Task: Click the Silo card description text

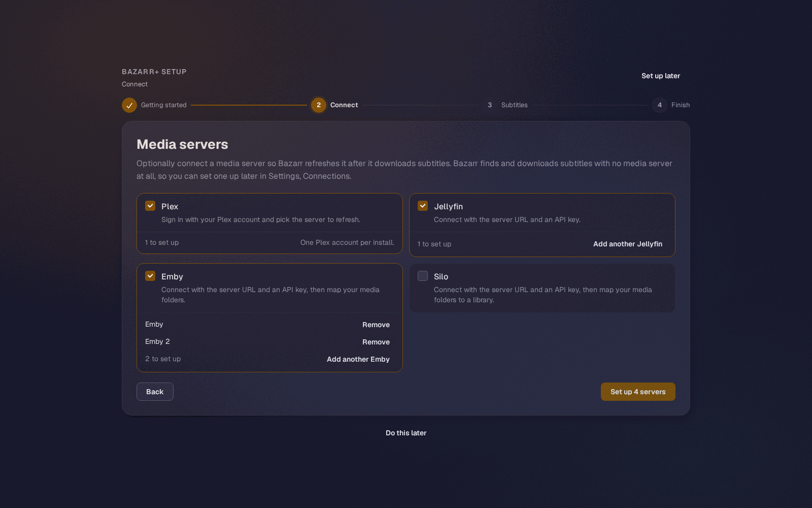Action: (x=543, y=295)
